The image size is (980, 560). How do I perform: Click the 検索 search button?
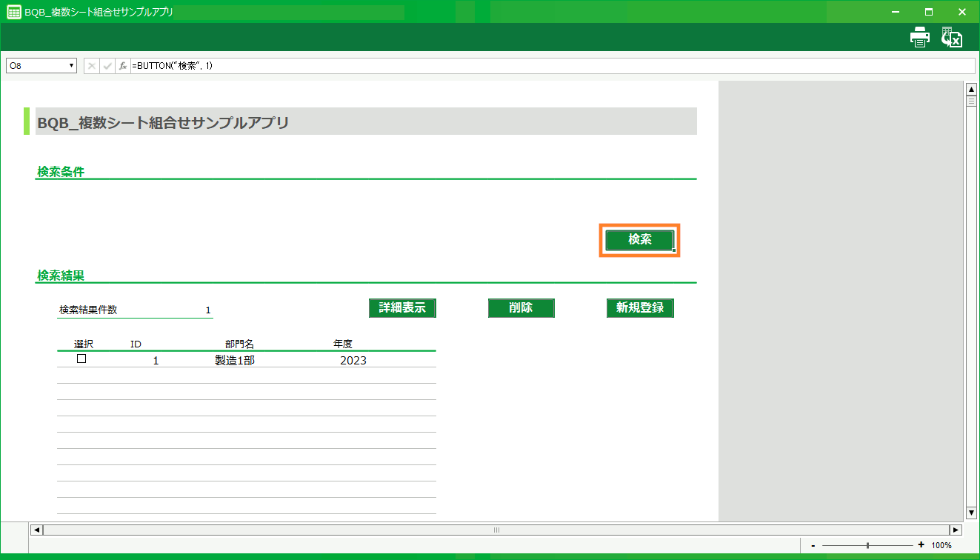[x=639, y=240]
